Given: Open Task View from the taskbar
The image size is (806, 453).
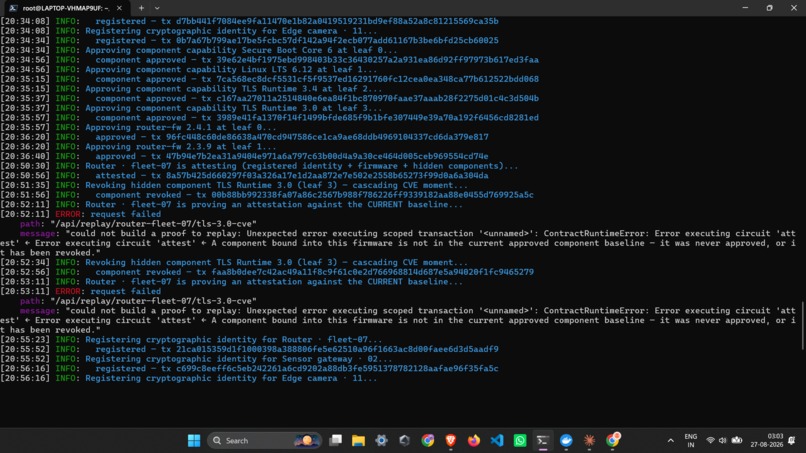Looking at the screenshot, I should [x=336, y=441].
